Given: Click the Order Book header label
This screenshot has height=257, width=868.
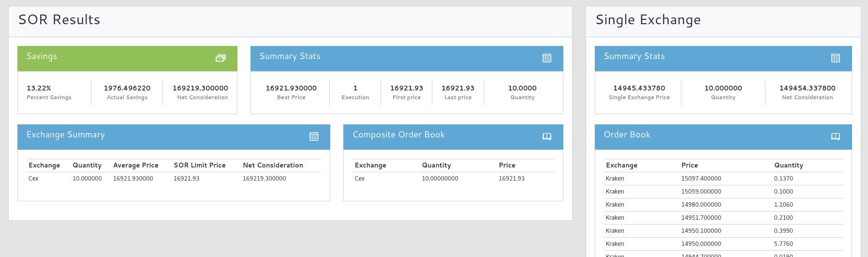Looking at the screenshot, I should click(x=627, y=135).
